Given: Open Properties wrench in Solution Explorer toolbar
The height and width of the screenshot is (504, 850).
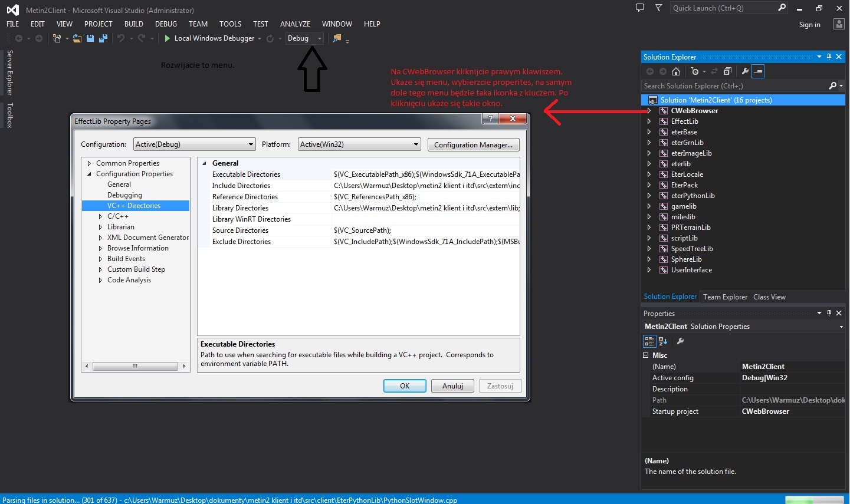Looking at the screenshot, I should click(x=745, y=71).
